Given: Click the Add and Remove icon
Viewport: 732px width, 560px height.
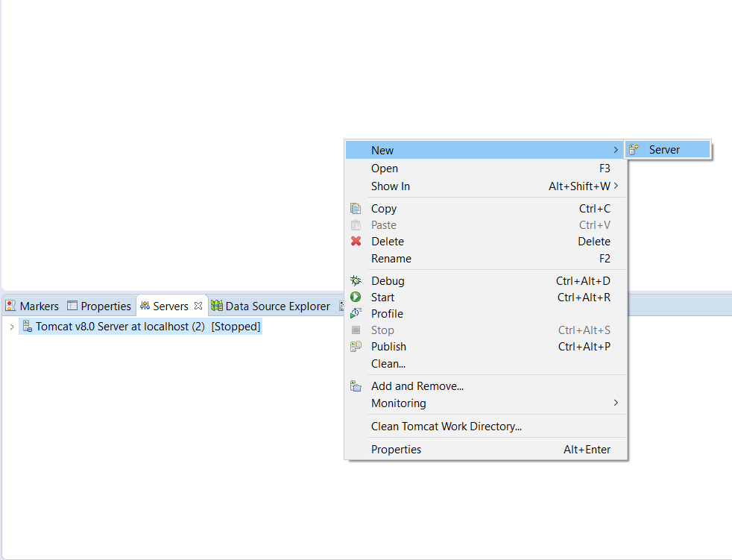Looking at the screenshot, I should click(x=356, y=386).
